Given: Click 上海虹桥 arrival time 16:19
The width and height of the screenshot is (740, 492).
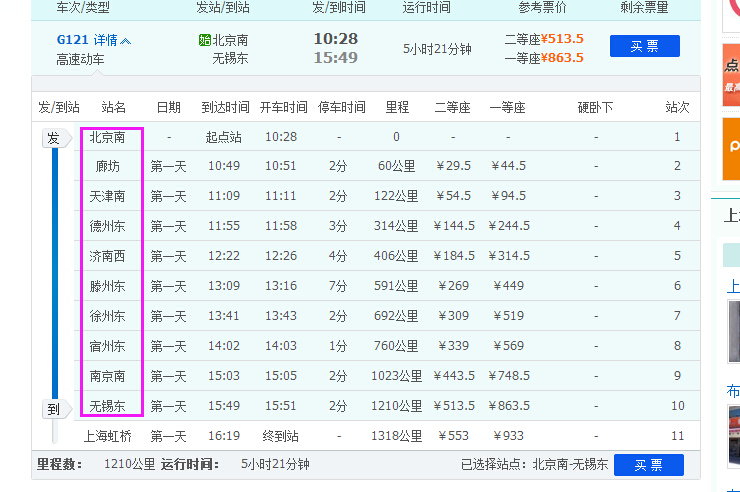Looking at the screenshot, I should pos(224,436).
